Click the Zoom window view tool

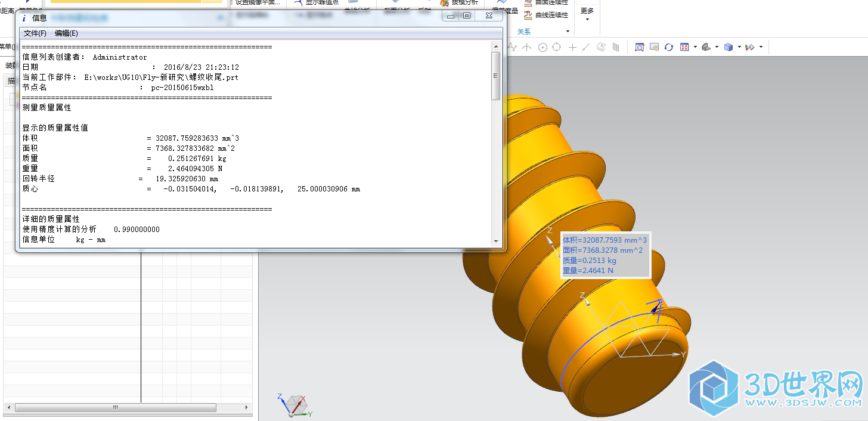pos(640,47)
